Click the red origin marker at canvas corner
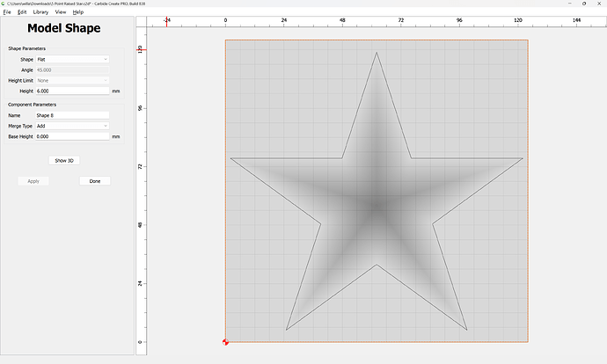 [226, 342]
